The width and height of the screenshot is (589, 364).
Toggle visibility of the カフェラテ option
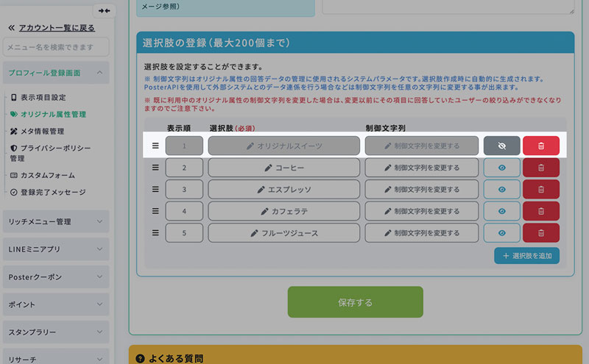501,211
